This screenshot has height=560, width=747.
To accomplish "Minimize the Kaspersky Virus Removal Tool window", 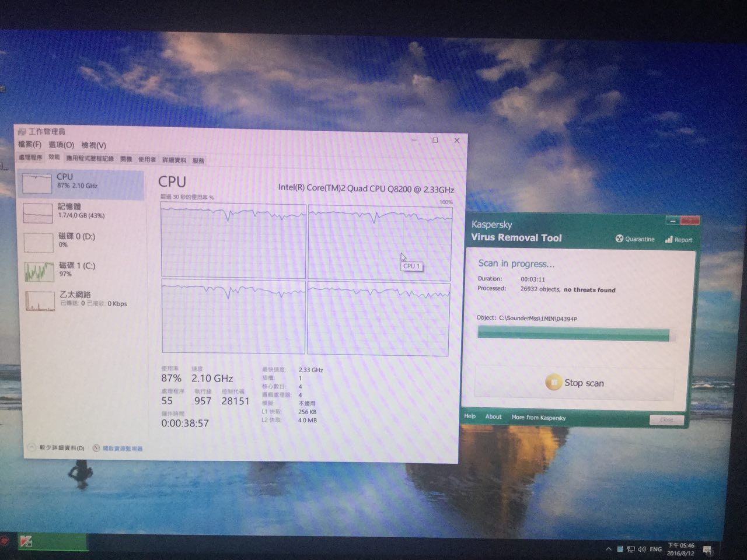I will click(672, 220).
